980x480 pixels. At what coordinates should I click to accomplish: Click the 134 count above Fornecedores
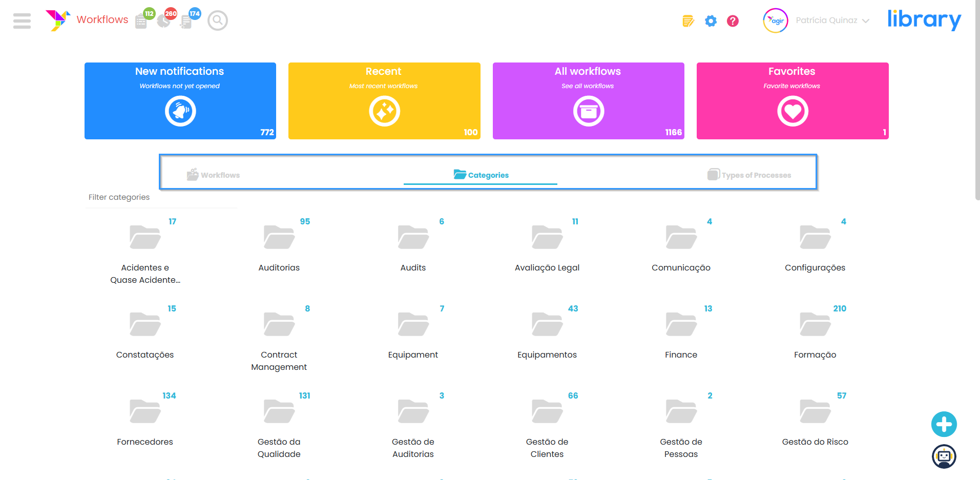coord(169,395)
